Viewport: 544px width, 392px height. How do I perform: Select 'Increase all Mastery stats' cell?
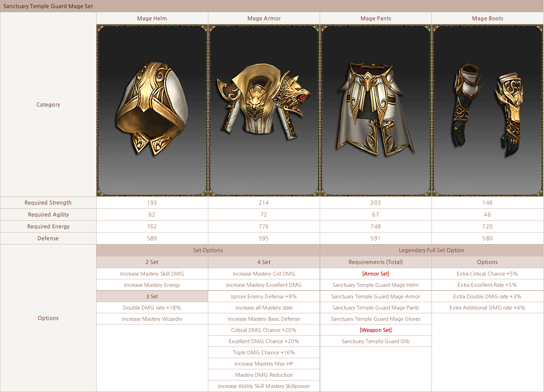(264, 307)
